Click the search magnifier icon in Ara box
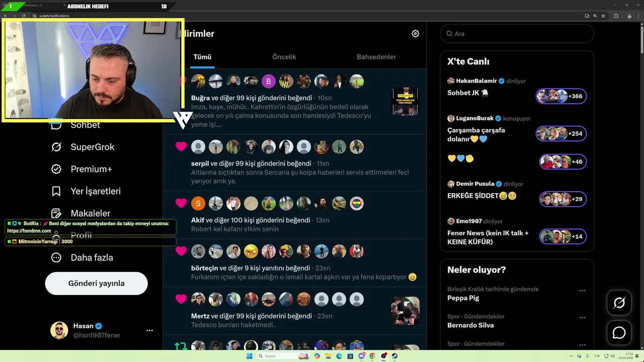 point(449,34)
